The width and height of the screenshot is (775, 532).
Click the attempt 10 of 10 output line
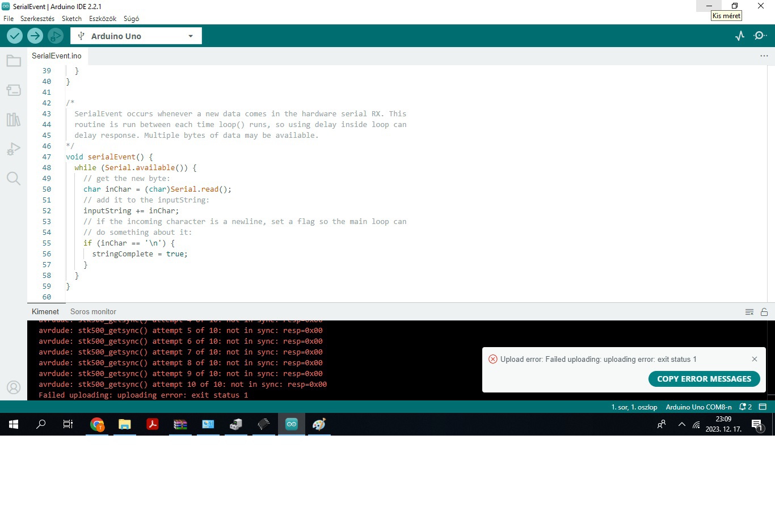coord(183,385)
